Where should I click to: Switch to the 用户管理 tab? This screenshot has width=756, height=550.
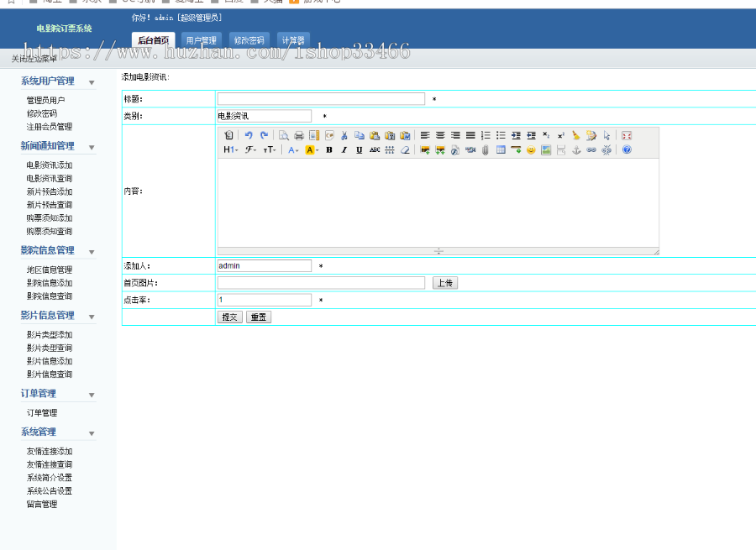point(201,39)
